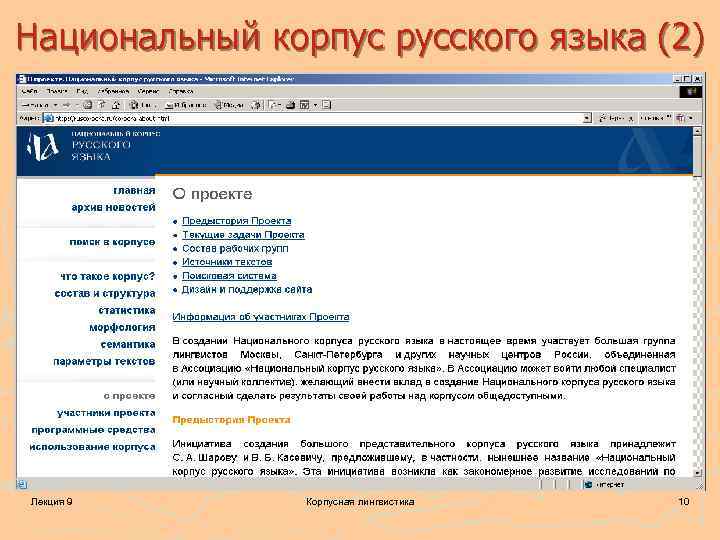
Task: Click the window icon in title bar
Action: tap(22, 79)
